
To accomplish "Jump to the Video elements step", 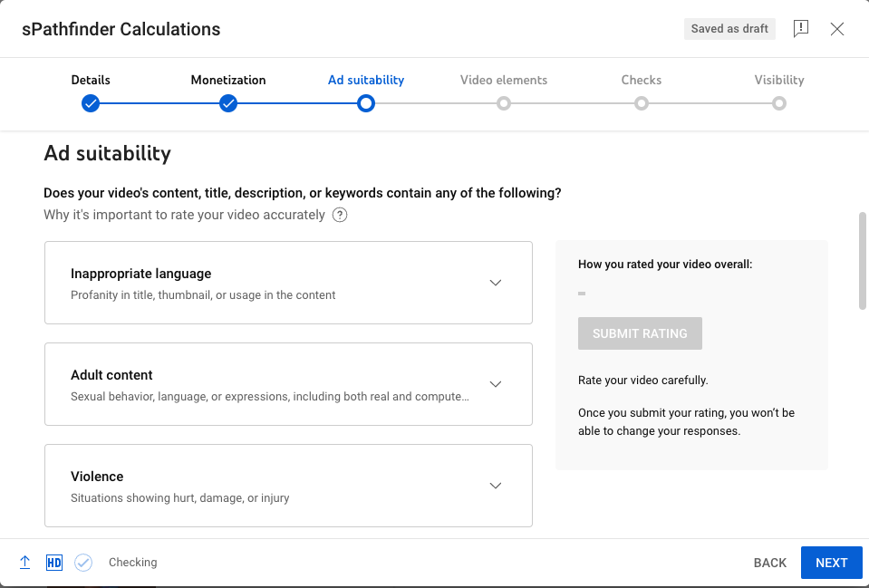I will pyautogui.click(x=504, y=80).
